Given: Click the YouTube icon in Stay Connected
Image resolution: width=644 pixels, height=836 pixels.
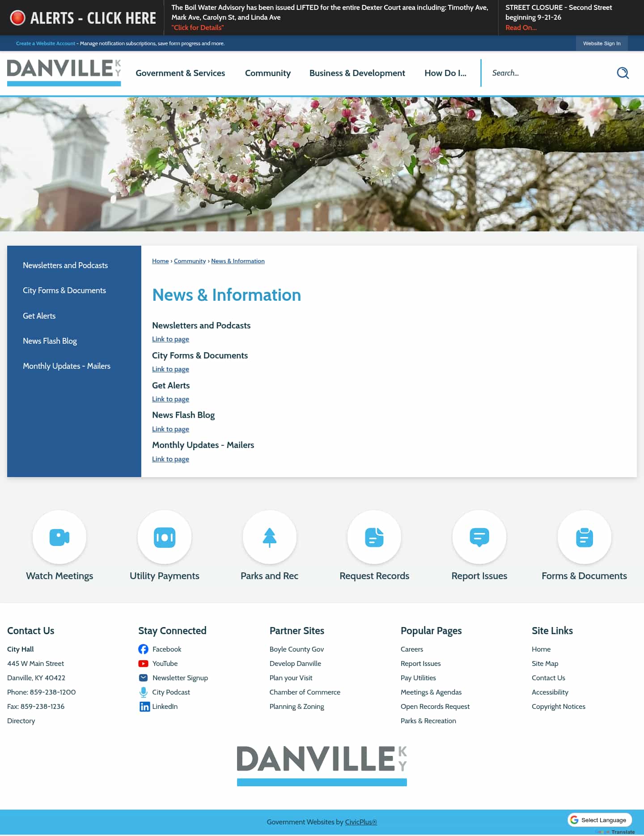Looking at the screenshot, I should (144, 663).
